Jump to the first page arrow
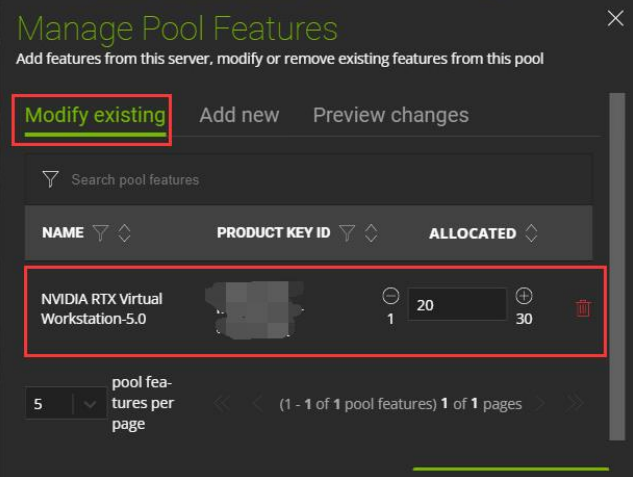633x477 pixels. [x=222, y=404]
